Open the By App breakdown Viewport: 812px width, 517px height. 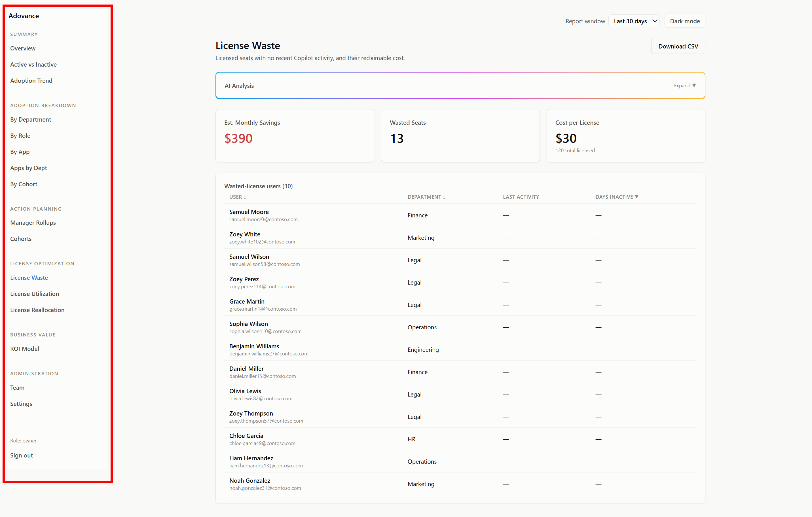point(20,152)
